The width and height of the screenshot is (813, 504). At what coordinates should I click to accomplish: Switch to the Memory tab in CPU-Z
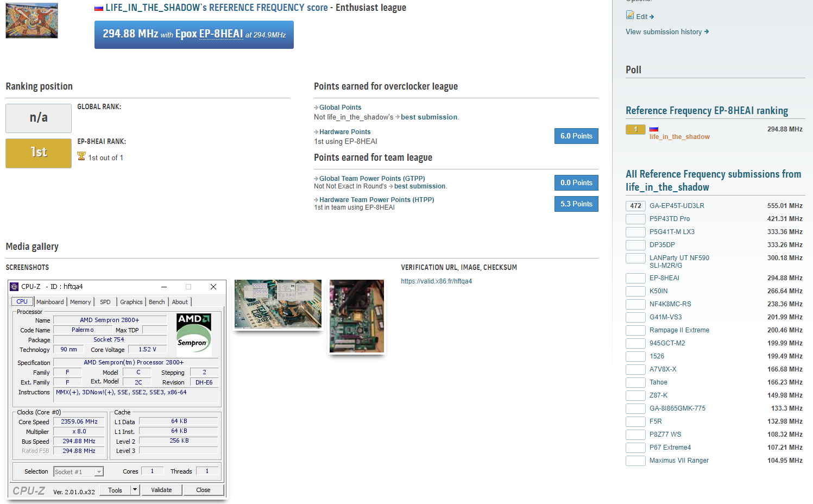(x=80, y=302)
